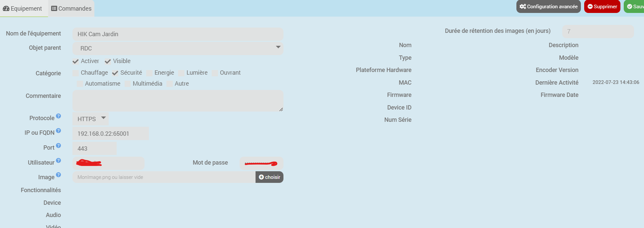Click the Encoder Version label

(x=557, y=70)
